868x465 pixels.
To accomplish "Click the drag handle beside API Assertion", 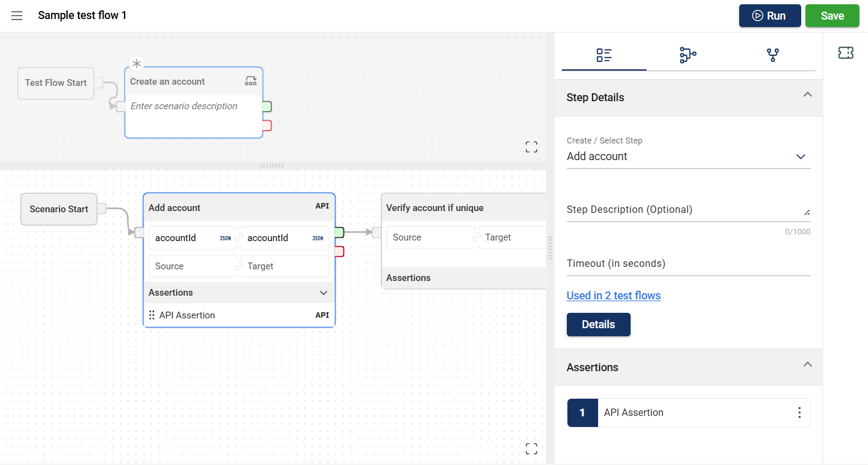I will pos(152,315).
